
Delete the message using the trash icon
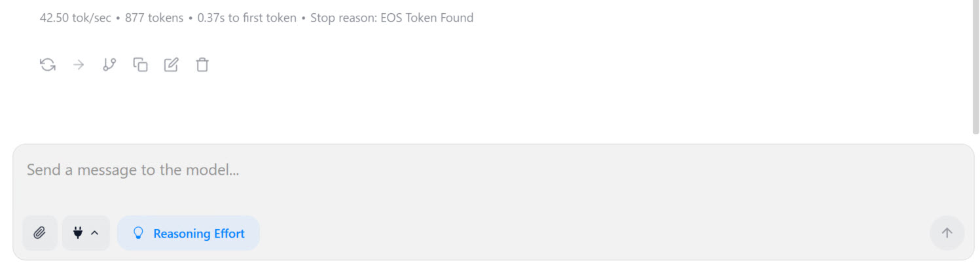pyautogui.click(x=202, y=65)
